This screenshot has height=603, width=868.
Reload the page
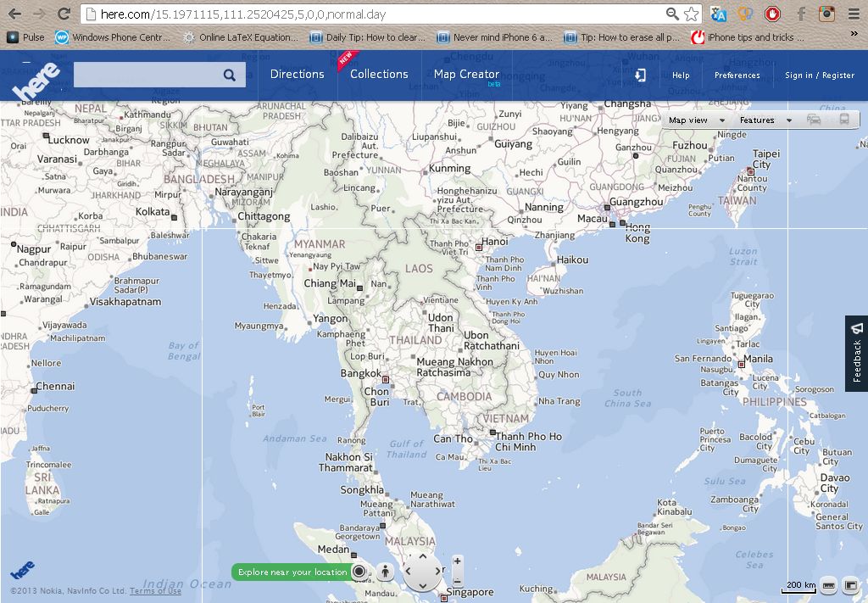click(64, 14)
